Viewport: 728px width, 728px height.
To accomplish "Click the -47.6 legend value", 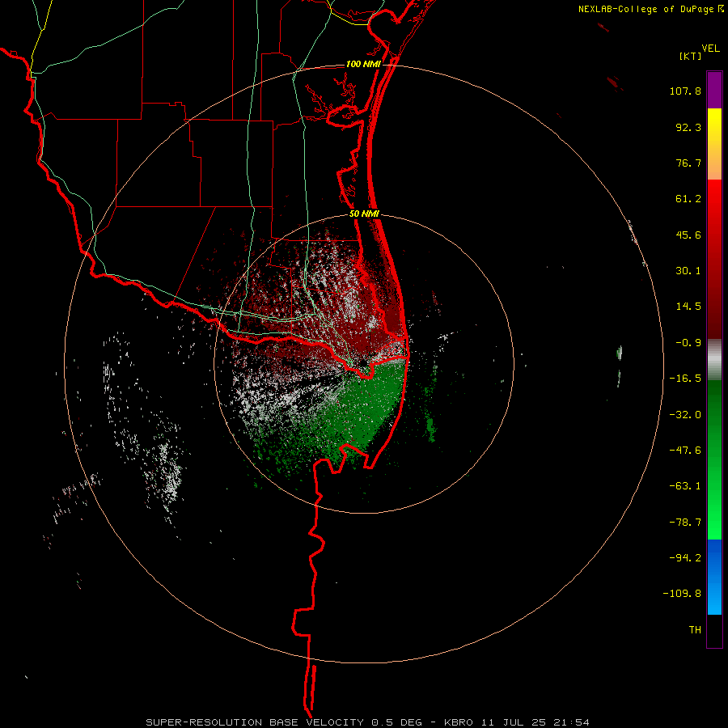I will 685,451.
